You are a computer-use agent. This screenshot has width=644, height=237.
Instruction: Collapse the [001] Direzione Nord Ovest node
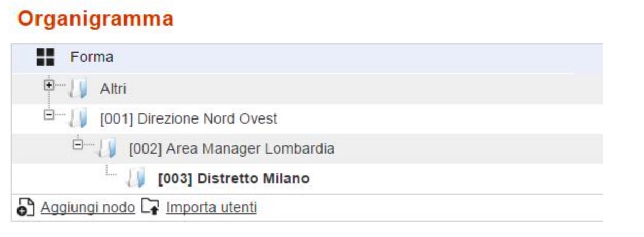(49, 115)
